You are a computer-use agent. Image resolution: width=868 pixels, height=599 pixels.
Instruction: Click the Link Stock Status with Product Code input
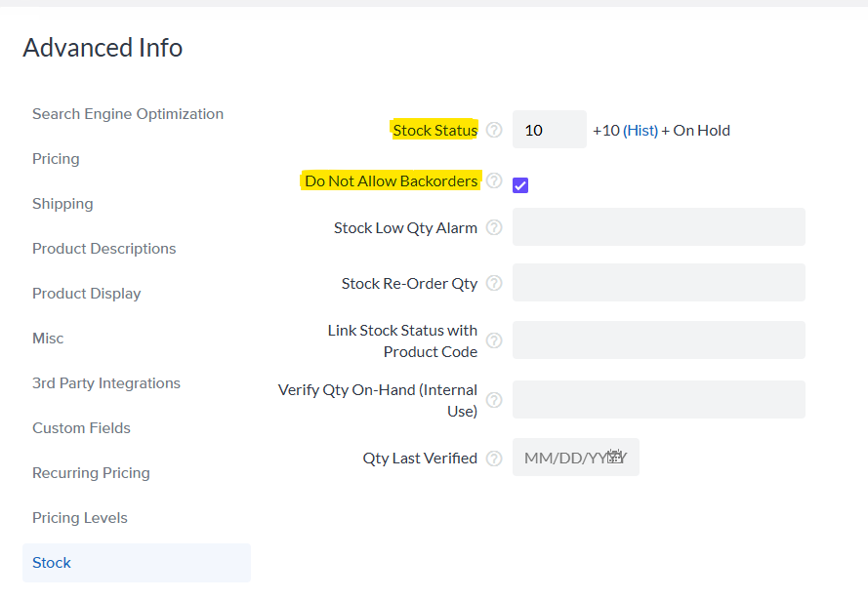[x=658, y=340]
